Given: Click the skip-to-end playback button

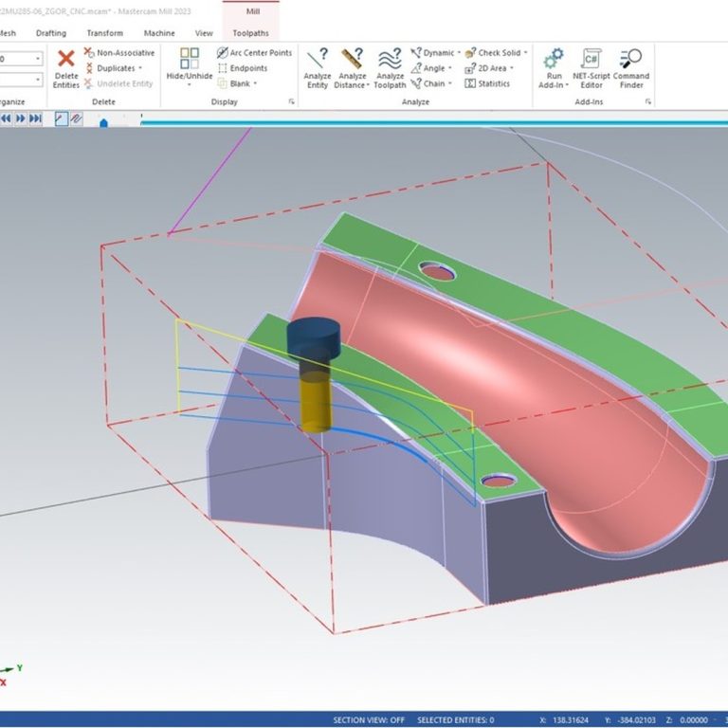Looking at the screenshot, I should pos(36,118).
